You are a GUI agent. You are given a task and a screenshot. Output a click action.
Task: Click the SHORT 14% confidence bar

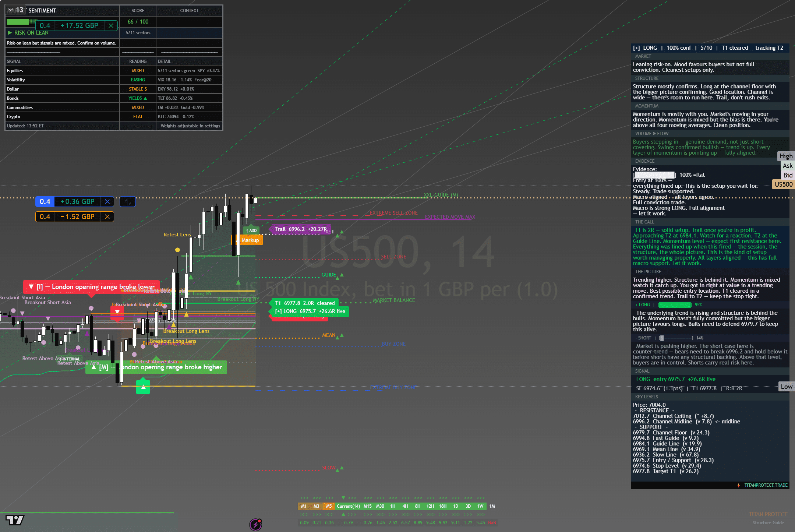(676, 338)
